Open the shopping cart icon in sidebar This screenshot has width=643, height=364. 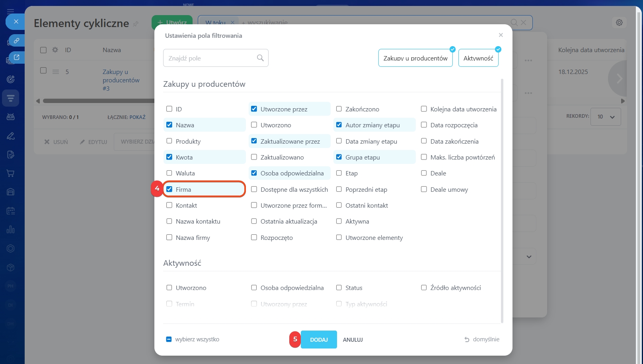click(x=11, y=173)
